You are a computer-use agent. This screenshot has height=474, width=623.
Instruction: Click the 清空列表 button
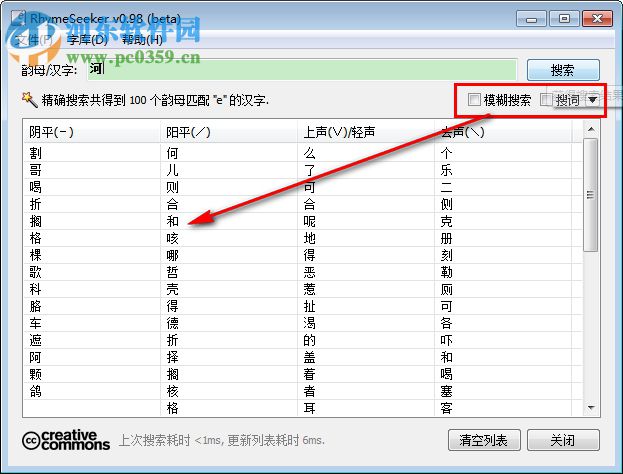pos(484,440)
